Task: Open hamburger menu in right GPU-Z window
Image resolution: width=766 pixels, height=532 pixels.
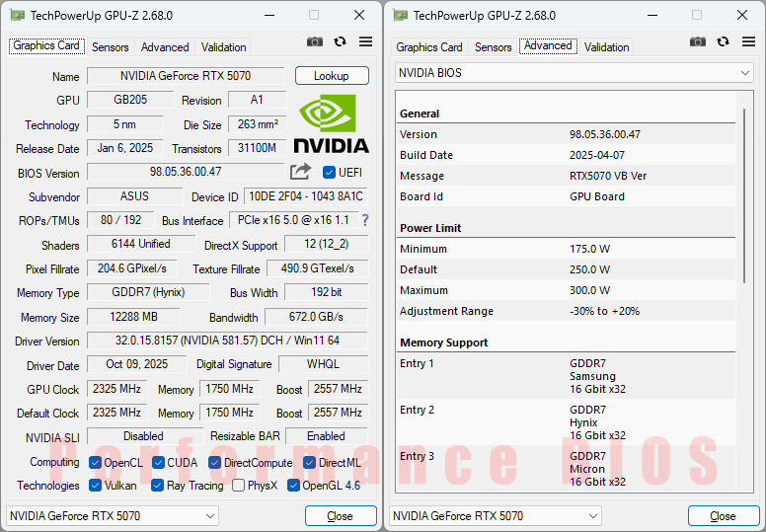Action: (x=748, y=41)
